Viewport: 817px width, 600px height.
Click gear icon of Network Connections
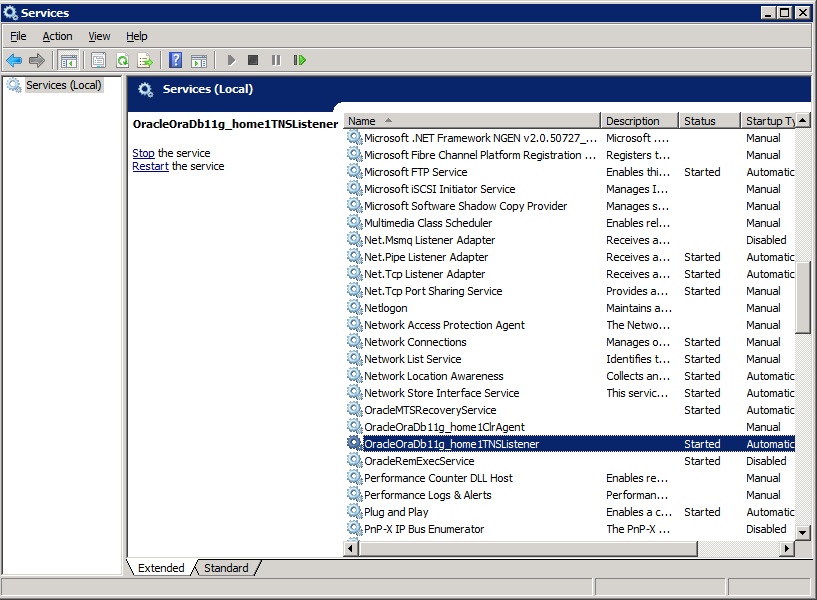[x=354, y=341]
